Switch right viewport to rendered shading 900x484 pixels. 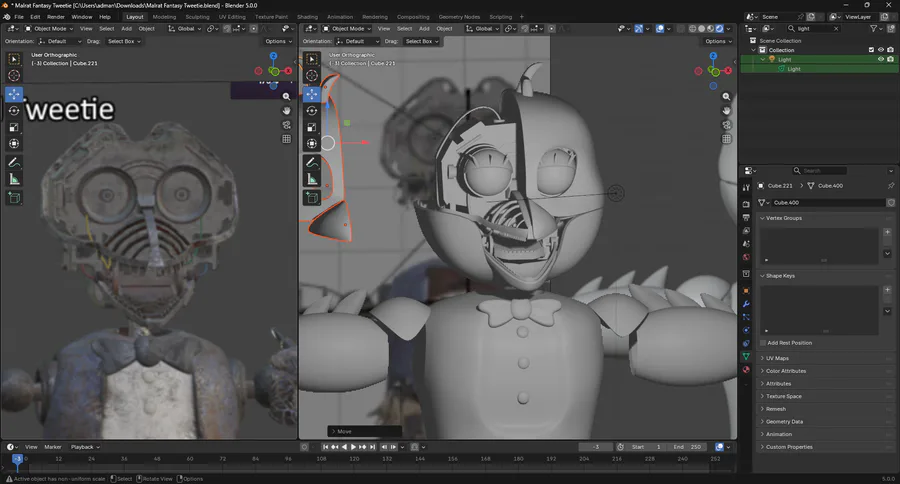(x=719, y=28)
